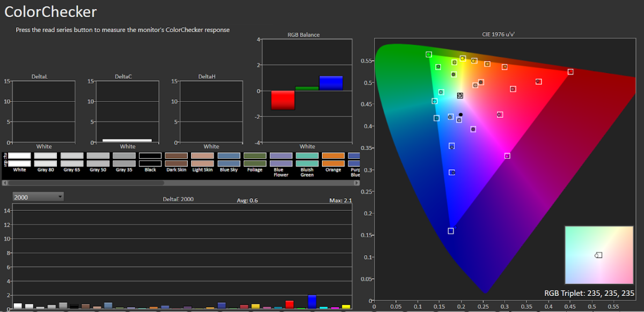This screenshot has width=644, height=312.
Task: Select the Light Skin patch
Action: click(x=202, y=159)
